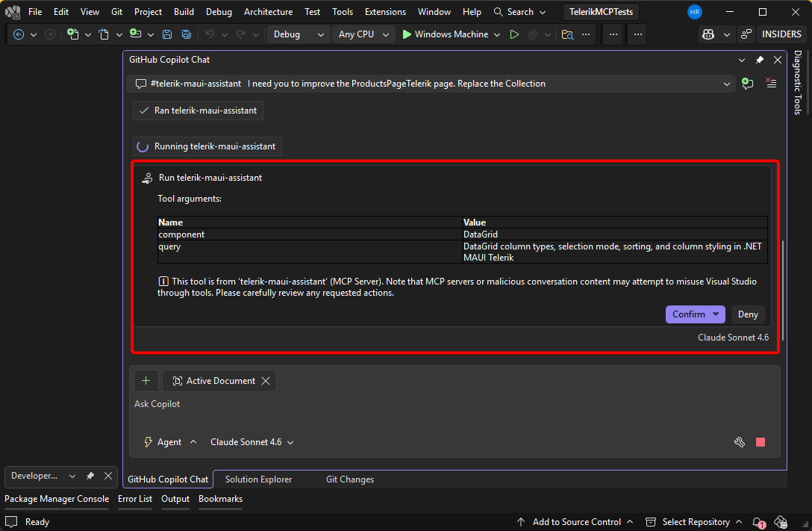Click the chat panel vertical scrollbar
Screen dimensions: 812x531
click(x=783, y=290)
